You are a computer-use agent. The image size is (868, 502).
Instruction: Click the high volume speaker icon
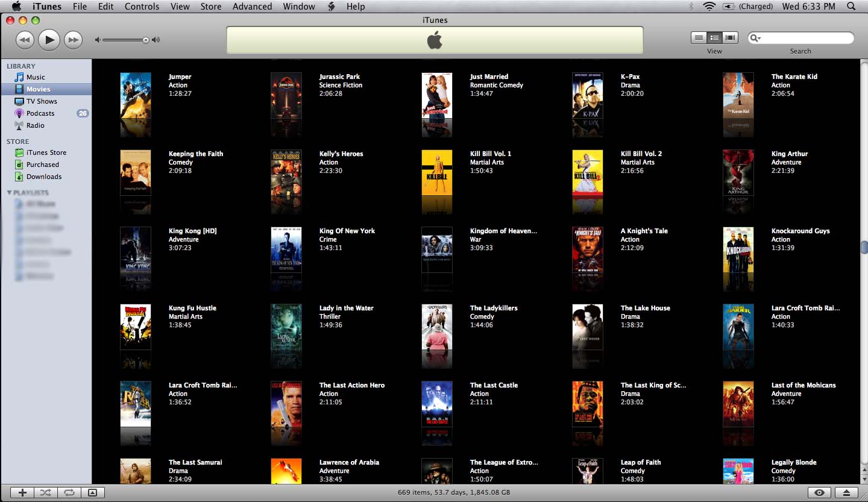(156, 40)
